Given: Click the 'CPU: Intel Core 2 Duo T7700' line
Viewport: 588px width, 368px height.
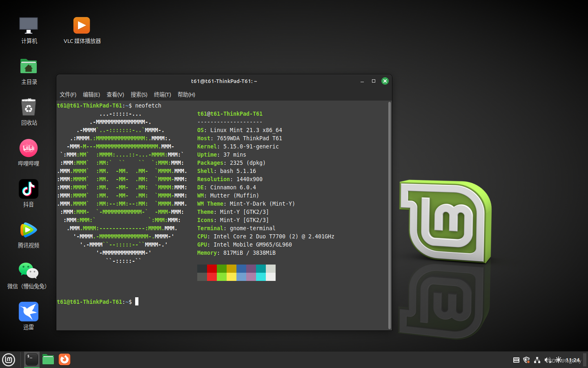Looking at the screenshot, I should coord(266,236).
